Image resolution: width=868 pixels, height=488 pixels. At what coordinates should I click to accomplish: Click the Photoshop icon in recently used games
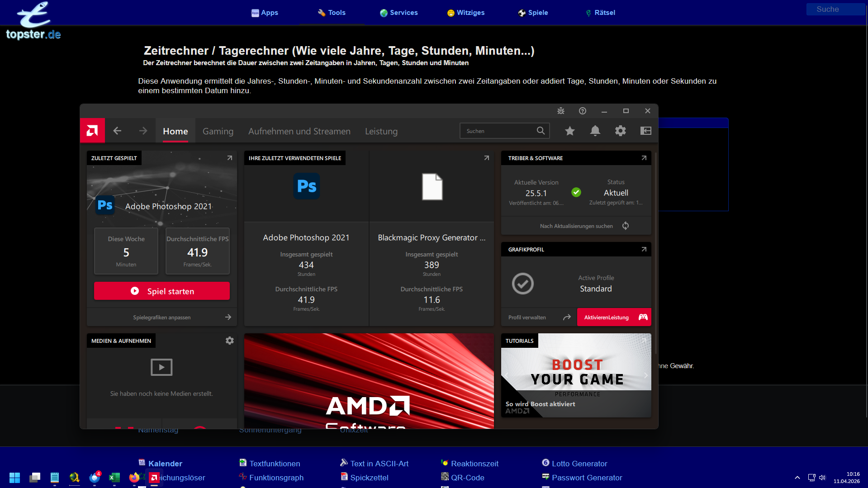point(307,186)
